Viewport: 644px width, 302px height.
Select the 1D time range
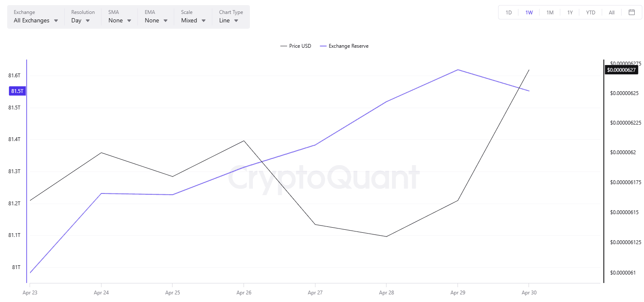[509, 13]
